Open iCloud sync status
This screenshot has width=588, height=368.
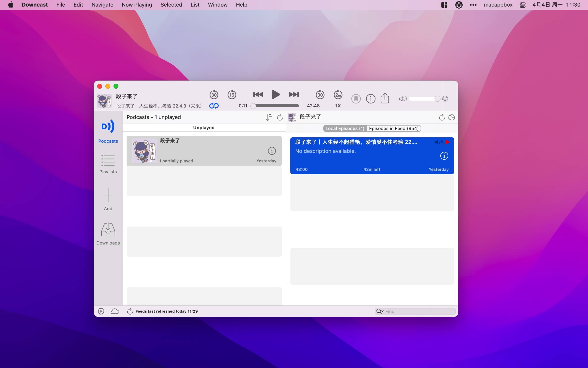(115, 311)
